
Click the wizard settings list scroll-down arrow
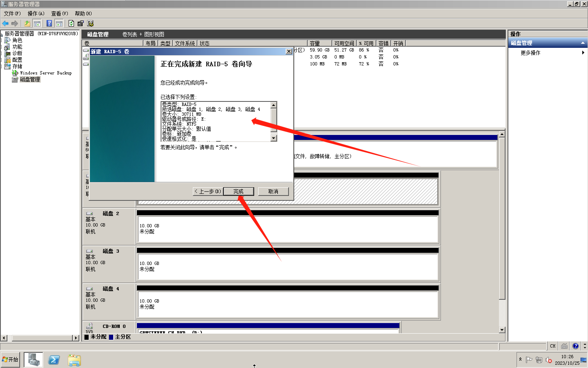274,138
